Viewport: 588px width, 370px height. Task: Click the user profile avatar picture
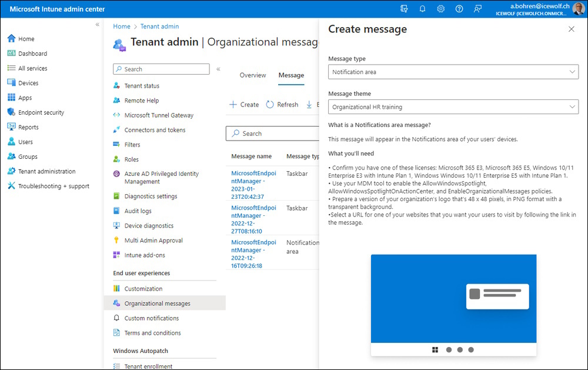pos(579,9)
